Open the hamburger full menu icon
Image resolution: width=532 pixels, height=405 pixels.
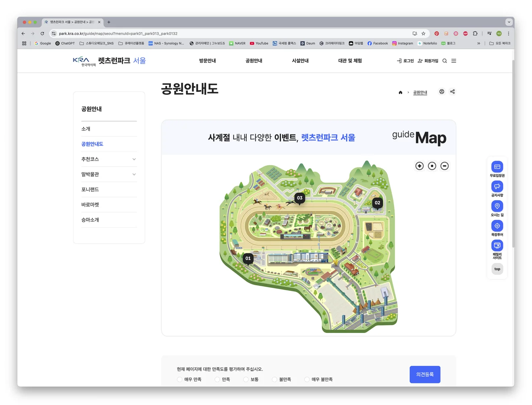(x=454, y=61)
